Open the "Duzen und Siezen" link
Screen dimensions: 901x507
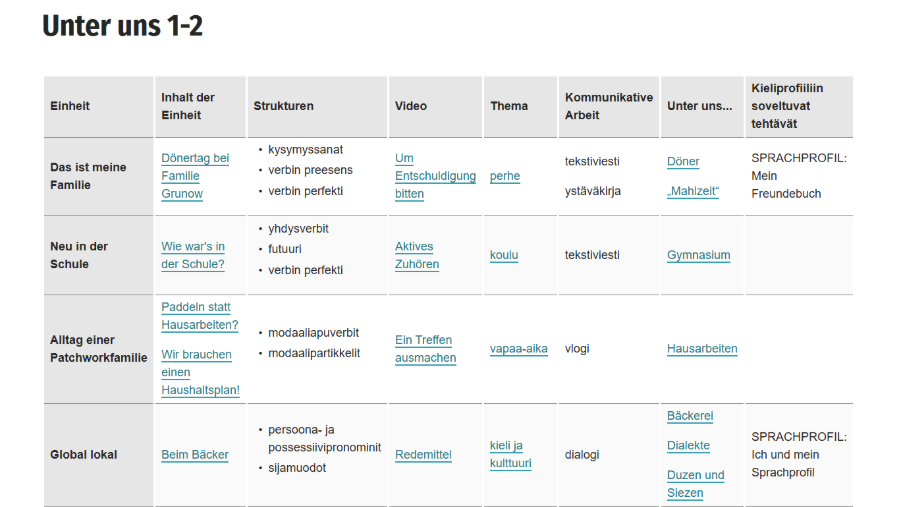(695, 484)
